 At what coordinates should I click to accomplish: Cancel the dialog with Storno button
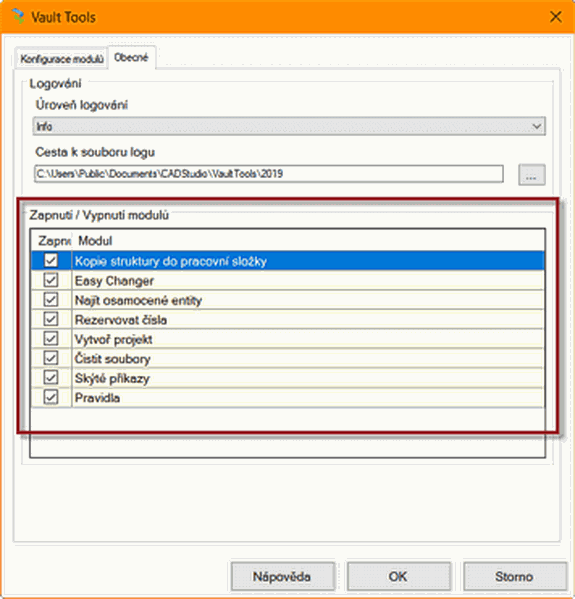tap(515, 576)
